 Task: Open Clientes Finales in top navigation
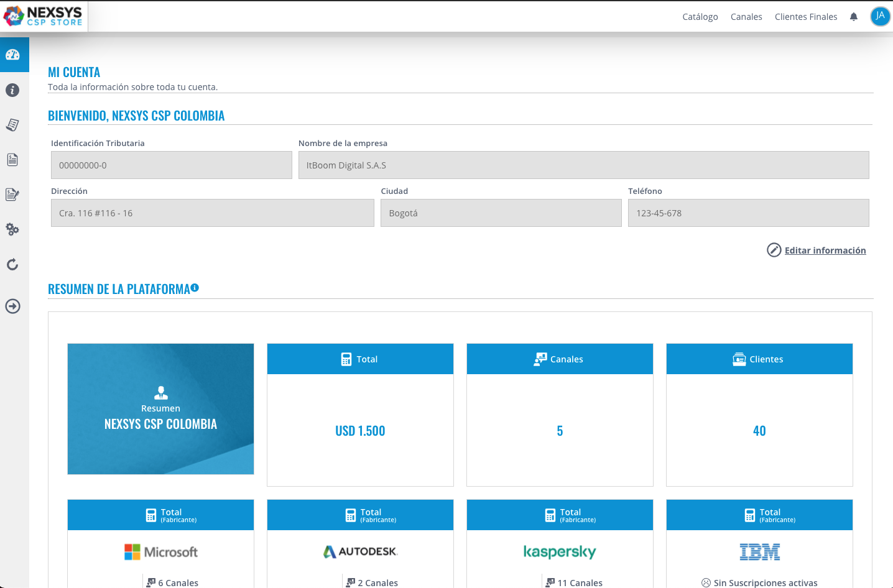coord(805,17)
